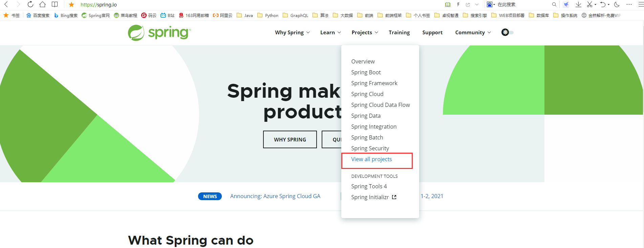The image size is (644, 248).
Task: Click the blue bird extension icon
Action: pyautogui.click(x=566, y=4)
